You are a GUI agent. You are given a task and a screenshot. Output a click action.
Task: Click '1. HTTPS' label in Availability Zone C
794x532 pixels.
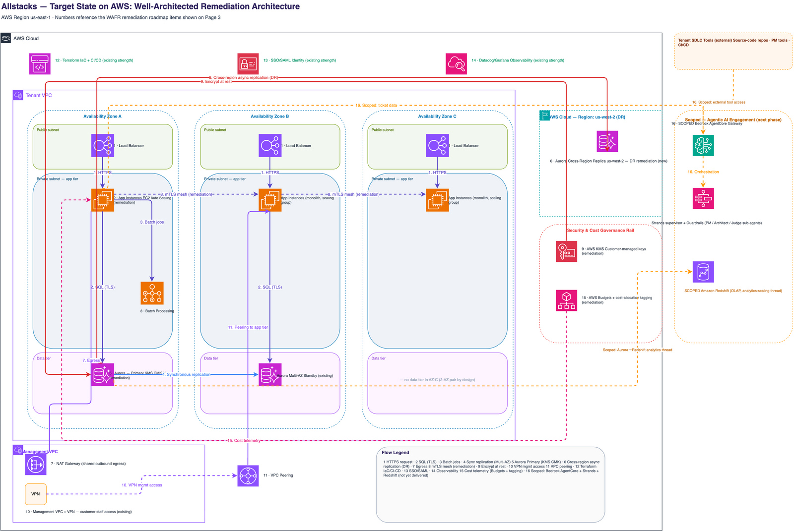437,173
